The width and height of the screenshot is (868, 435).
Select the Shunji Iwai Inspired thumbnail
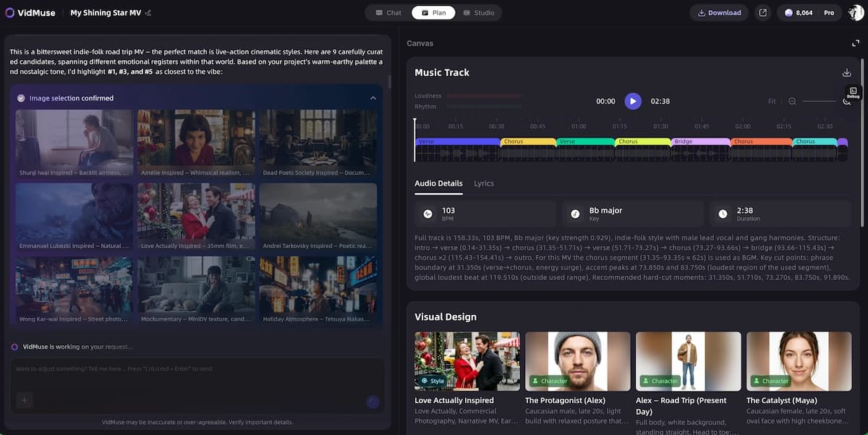pyautogui.click(x=74, y=143)
